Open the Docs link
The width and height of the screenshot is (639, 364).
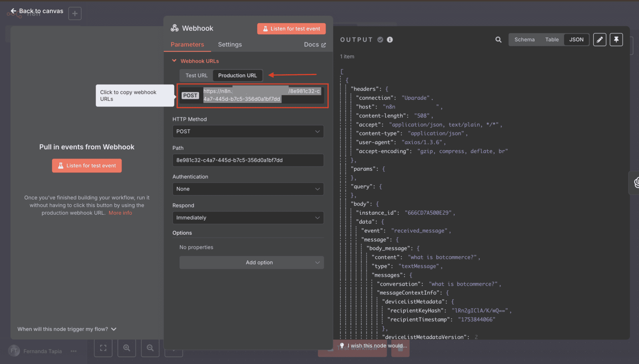click(315, 45)
